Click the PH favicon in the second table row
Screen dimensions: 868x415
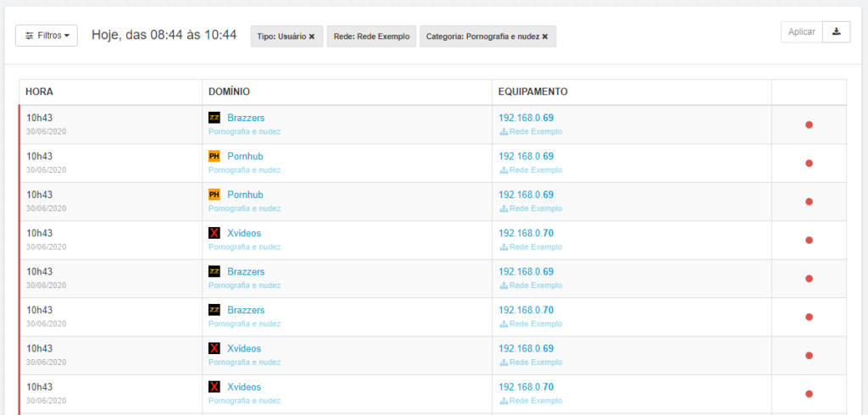tap(214, 156)
